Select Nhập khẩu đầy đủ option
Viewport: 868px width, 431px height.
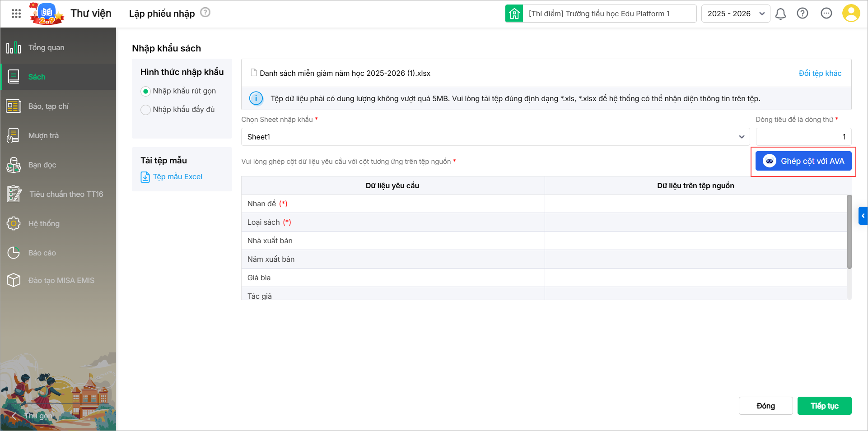(x=145, y=110)
